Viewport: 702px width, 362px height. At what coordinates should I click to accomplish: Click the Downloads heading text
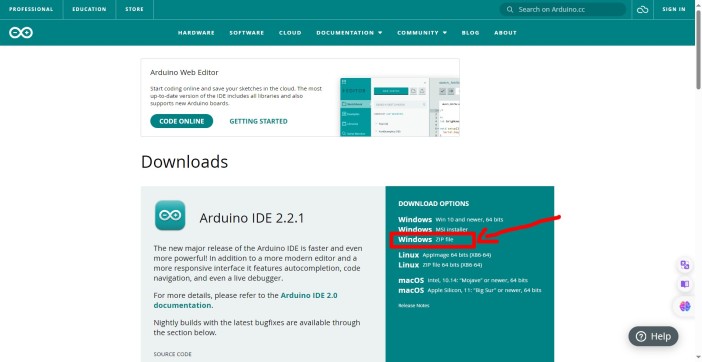pos(184,162)
